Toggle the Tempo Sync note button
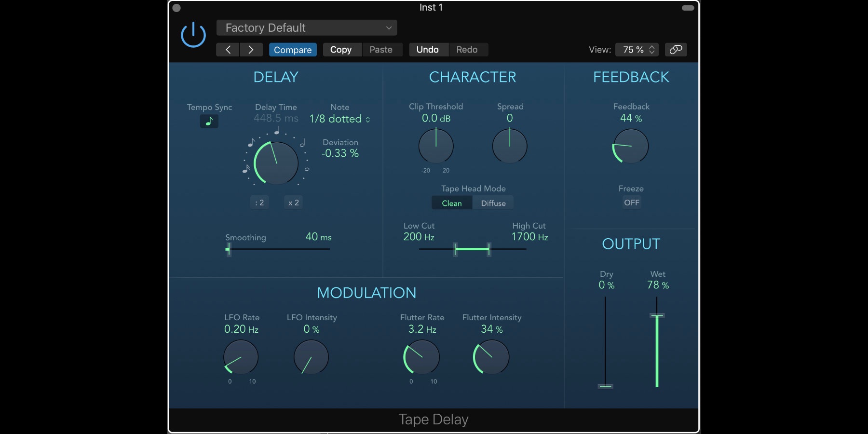The height and width of the screenshot is (434, 868). [x=209, y=122]
